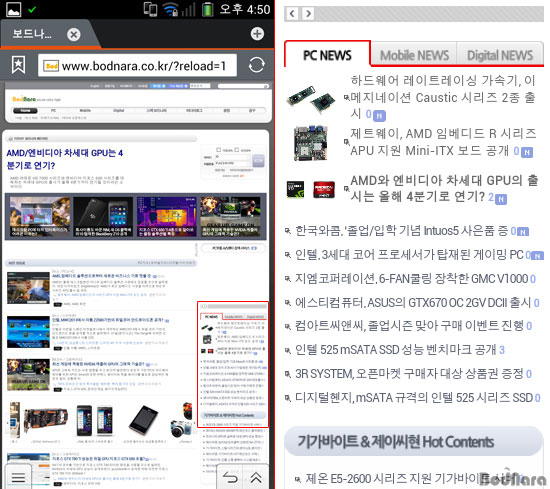The width and height of the screenshot is (550, 489).
Task: Select the 보드나 browser tab
Action: pyautogui.click(x=32, y=34)
